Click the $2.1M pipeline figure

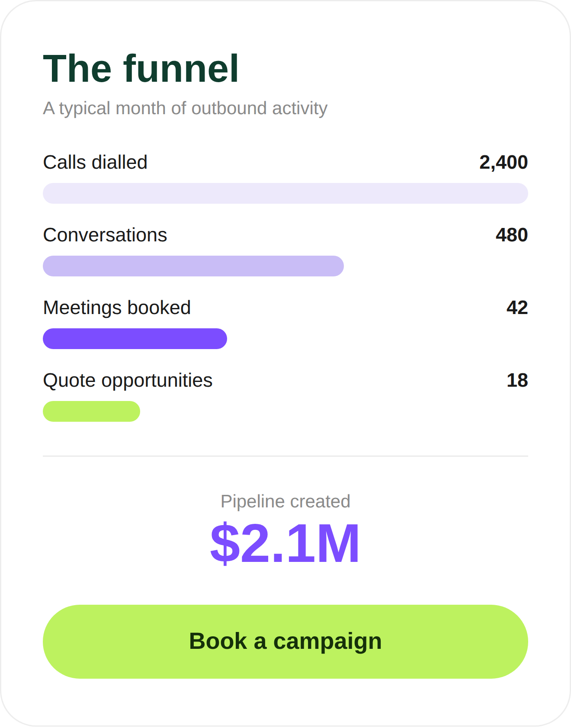point(285,543)
